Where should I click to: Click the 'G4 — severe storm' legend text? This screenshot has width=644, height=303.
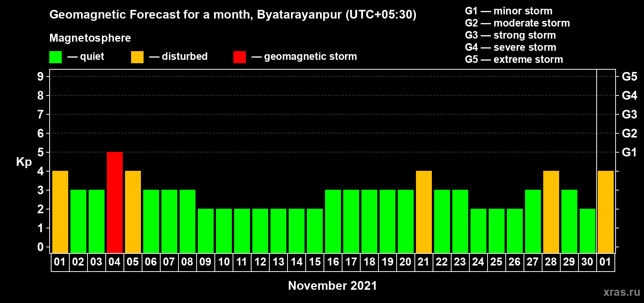click(511, 47)
